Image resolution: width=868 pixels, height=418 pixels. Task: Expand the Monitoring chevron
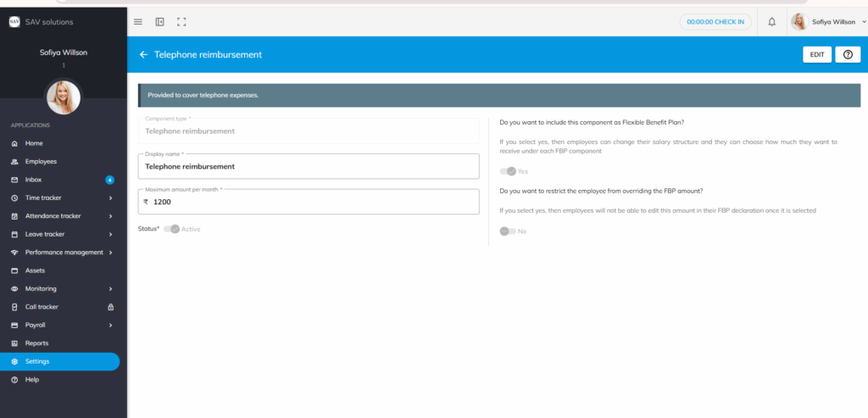111,289
